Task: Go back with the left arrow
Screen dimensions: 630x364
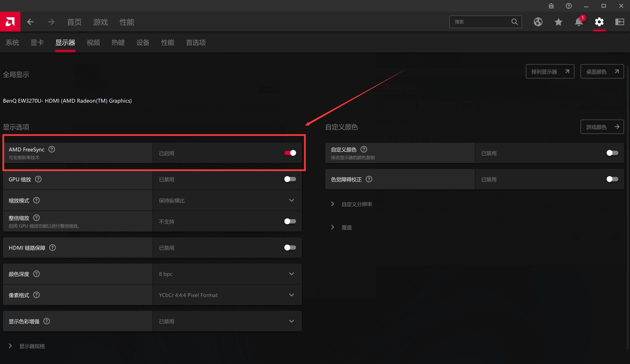Action: [30, 22]
